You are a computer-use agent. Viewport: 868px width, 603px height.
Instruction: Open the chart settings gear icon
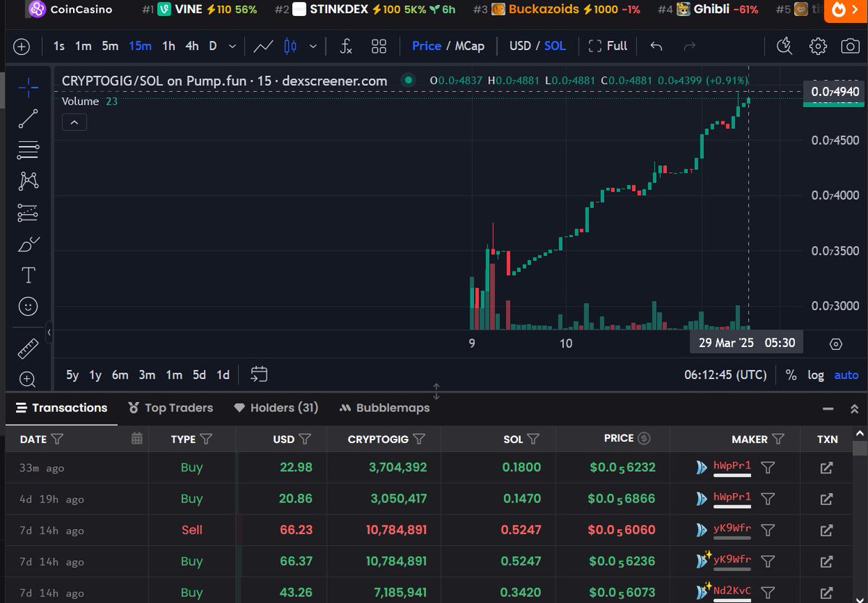(818, 46)
